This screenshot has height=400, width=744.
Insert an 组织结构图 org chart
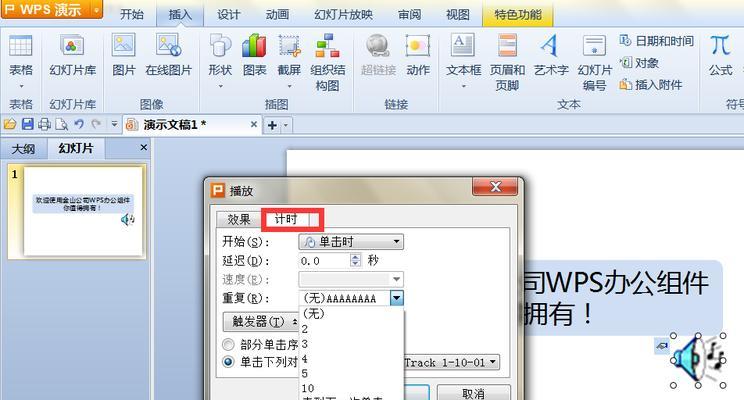pos(327,46)
